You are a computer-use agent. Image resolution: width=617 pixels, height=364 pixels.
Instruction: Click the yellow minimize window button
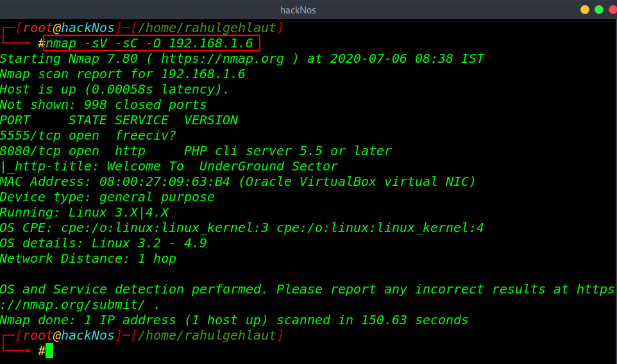point(585,10)
